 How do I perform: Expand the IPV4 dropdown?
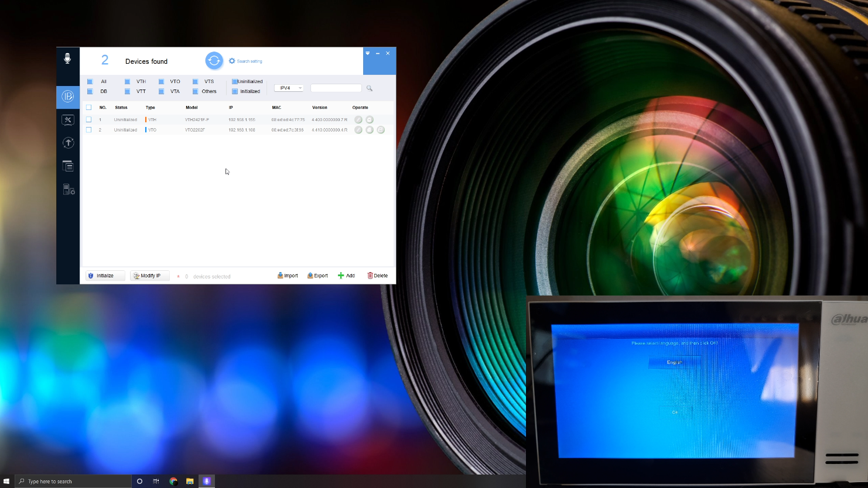(289, 88)
